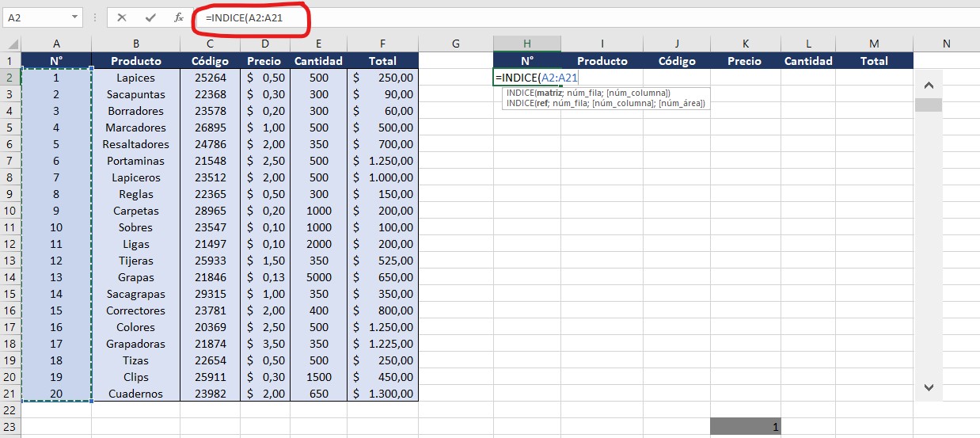
Task: Select the Marcadores cell in Producto column
Action: click(x=135, y=128)
